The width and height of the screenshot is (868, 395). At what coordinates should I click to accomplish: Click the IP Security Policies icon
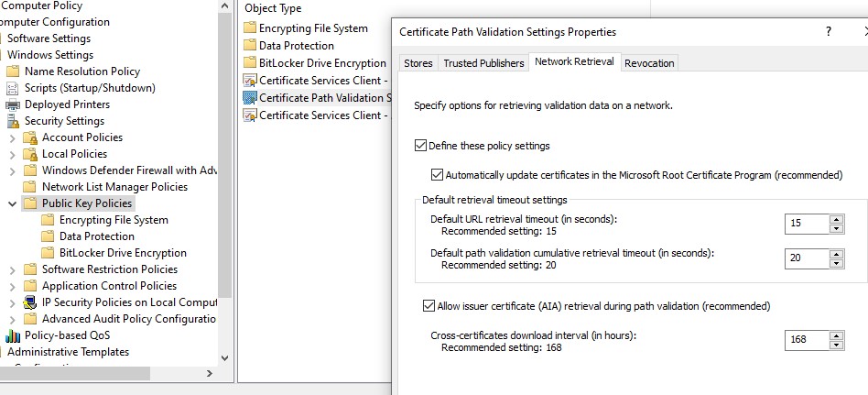tap(30, 302)
